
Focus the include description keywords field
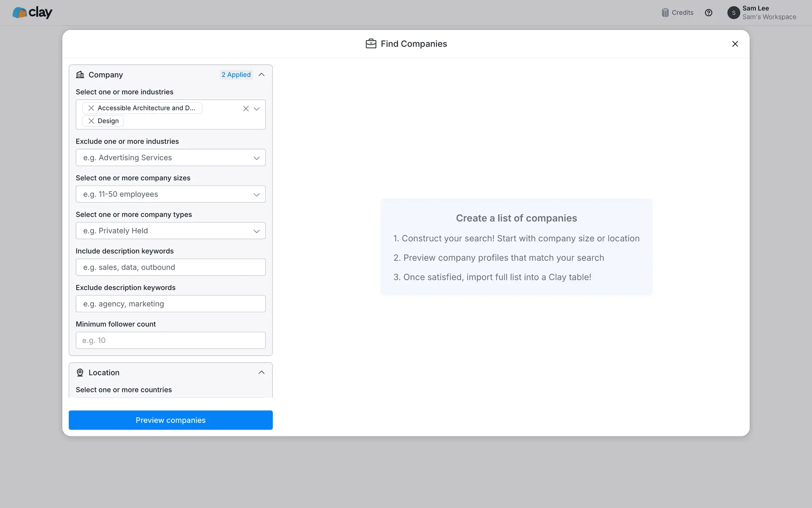point(170,267)
